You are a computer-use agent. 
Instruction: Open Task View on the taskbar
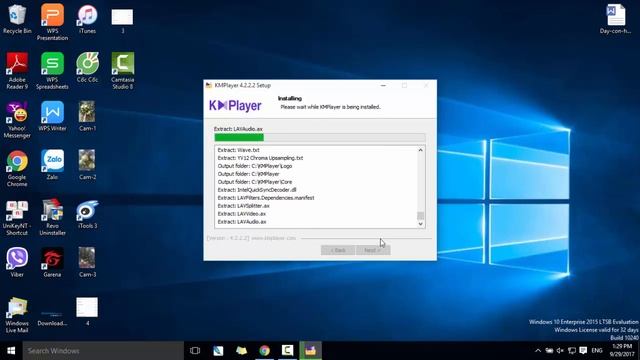tap(195, 351)
